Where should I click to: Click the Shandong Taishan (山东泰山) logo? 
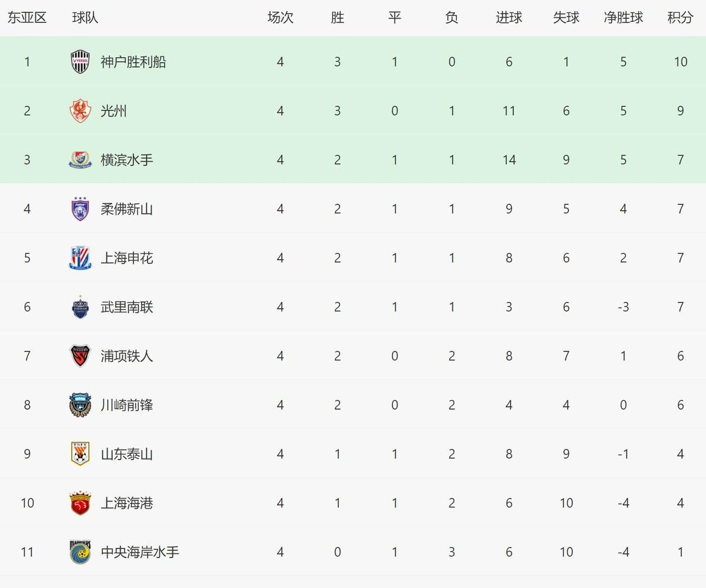coord(80,454)
